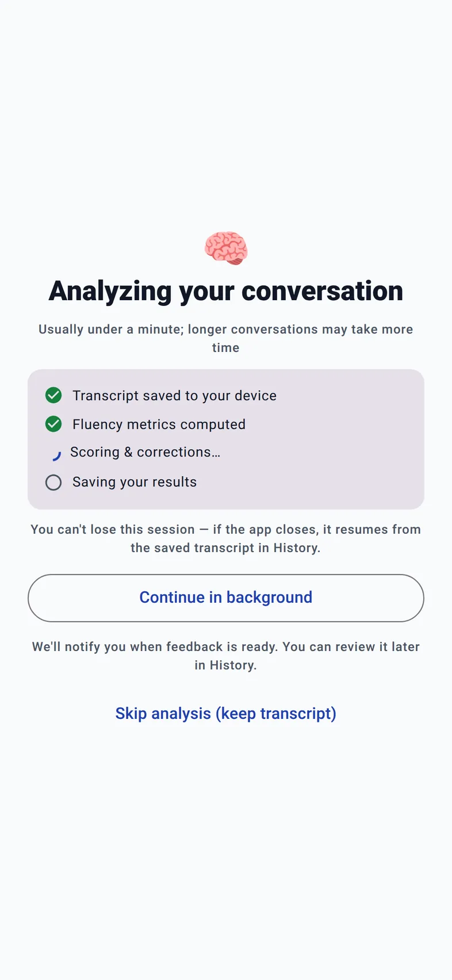452x980 pixels.
Task: Click the word conversation in the heading
Action: pos(323,290)
